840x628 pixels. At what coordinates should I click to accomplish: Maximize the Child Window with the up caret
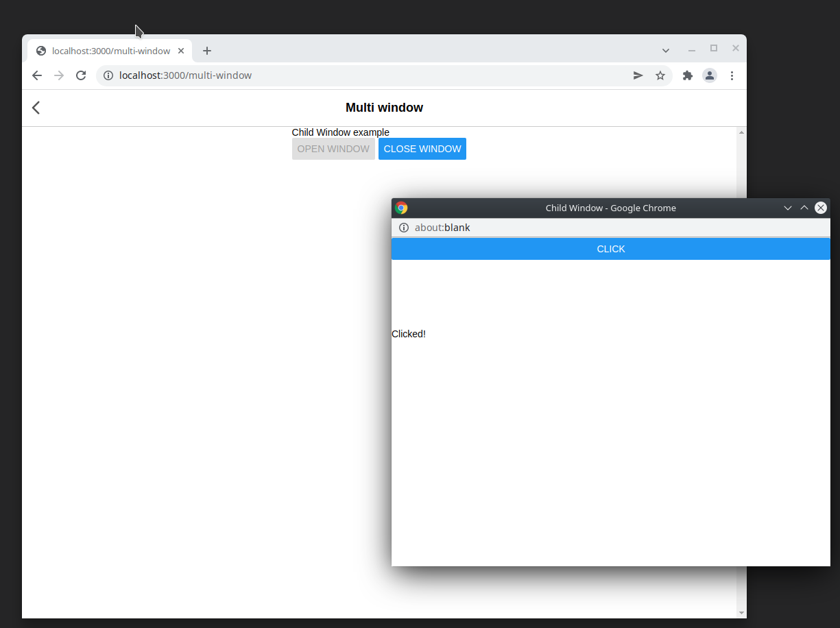pyautogui.click(x=804, y=208)
